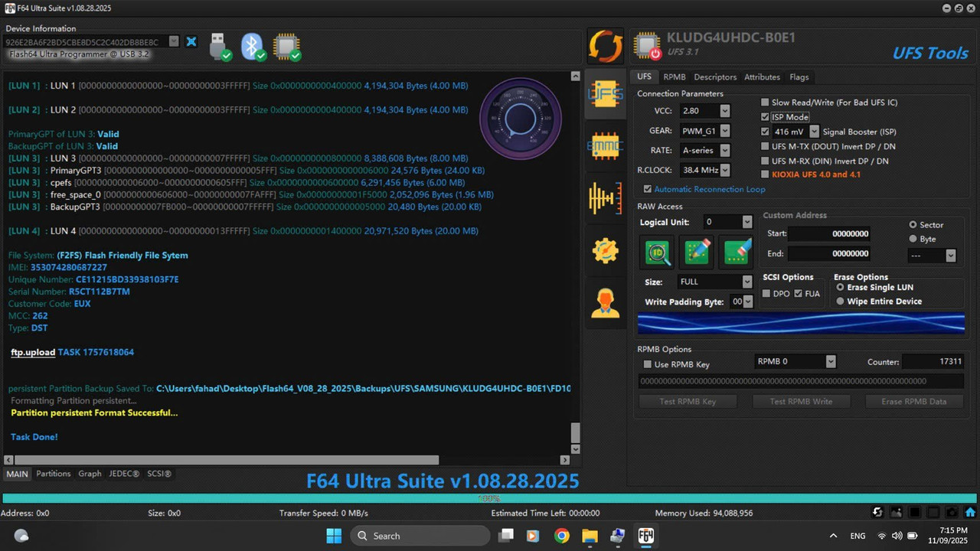Click the status bar refresh arrows icon

[877, 513]
